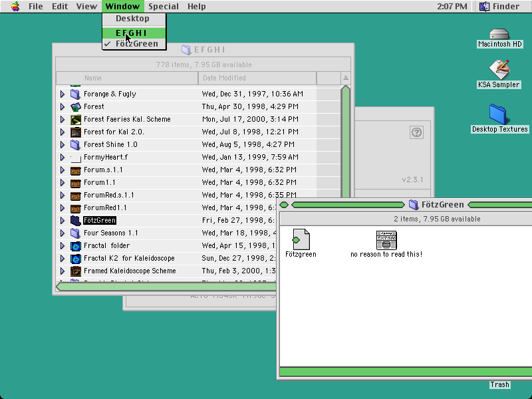Click the ForumRed1.1 row icon
532x399 pixels.
(x=75, y=208)
